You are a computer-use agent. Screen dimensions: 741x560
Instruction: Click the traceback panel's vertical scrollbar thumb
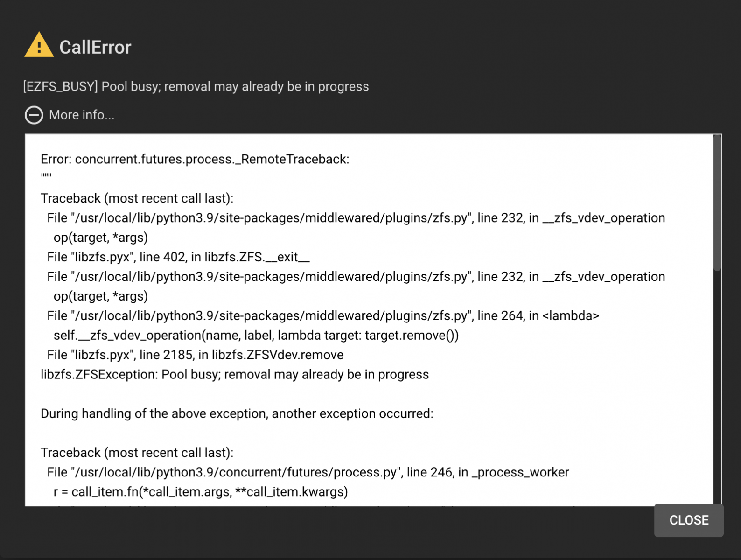(717, 203)
